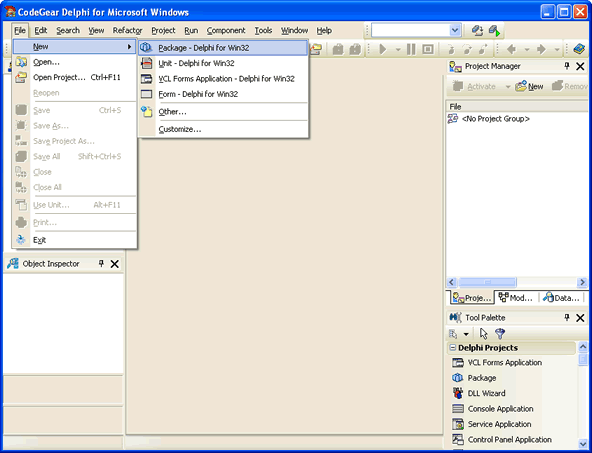Click the Program Reset stop toolbar button
592x453 pixels.
tap(428, 49)
